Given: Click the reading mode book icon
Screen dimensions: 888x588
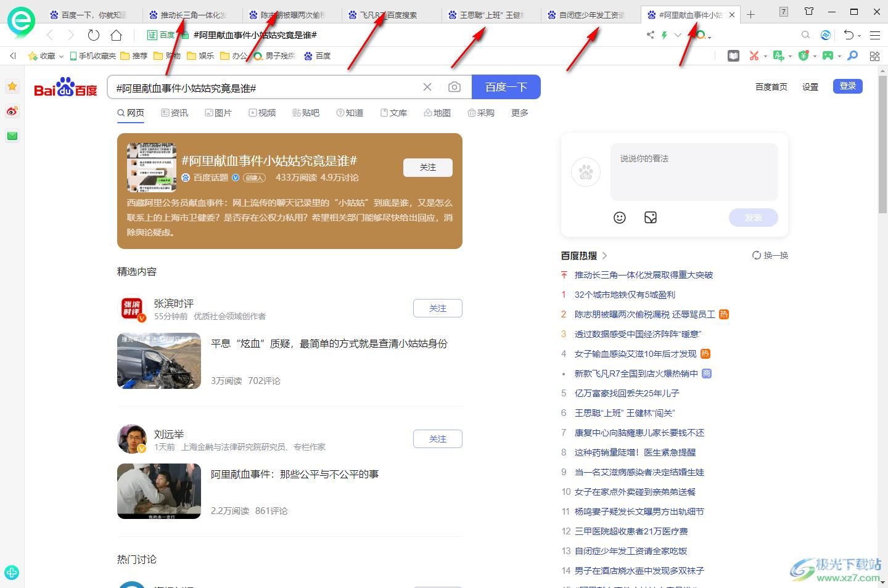Looking at the screenshot, I should tap(733, 55).
